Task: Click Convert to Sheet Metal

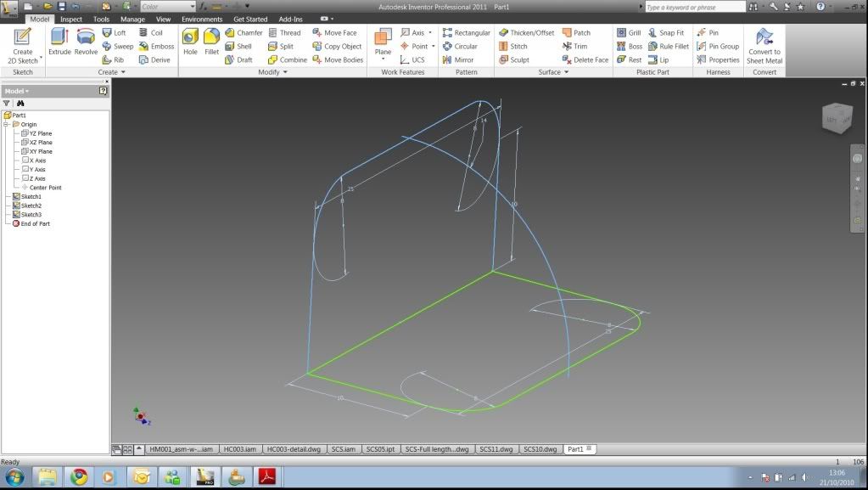Action: click(764, 45)
